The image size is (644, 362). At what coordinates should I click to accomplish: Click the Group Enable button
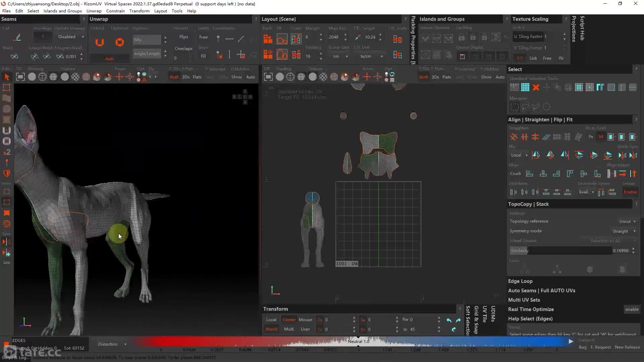(x=630, y=192)
